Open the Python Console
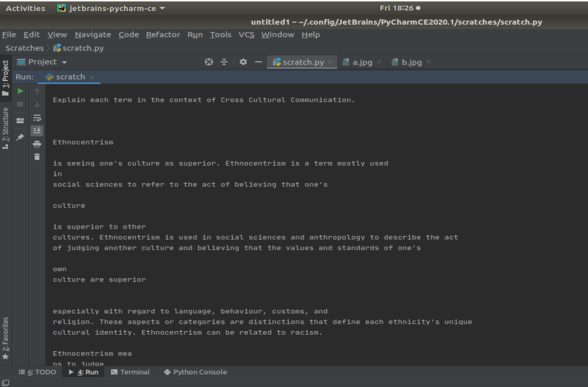 pos(195,372)
